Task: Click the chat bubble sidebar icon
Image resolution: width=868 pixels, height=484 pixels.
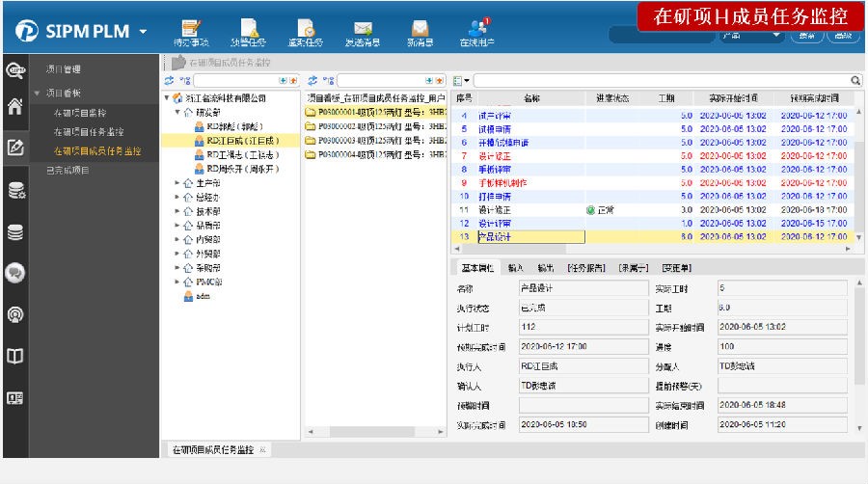Action: (15, 273)
